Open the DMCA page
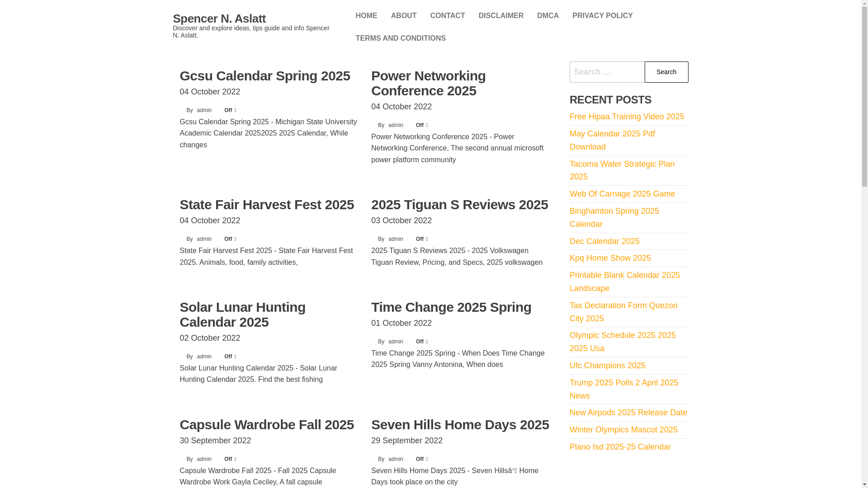Screen dimensions: 868x488 [x=547, y=16]
